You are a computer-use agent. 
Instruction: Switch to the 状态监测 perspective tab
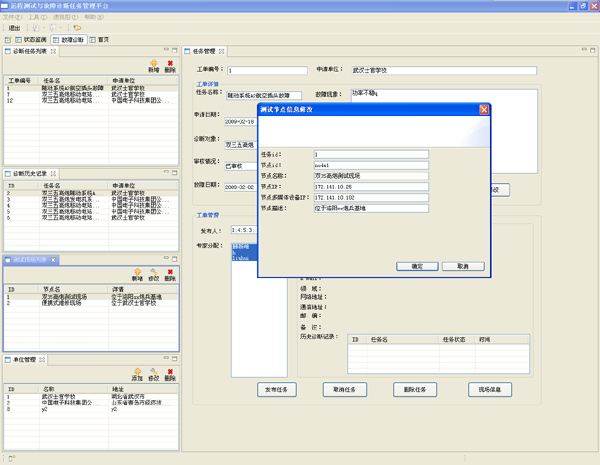34,39
